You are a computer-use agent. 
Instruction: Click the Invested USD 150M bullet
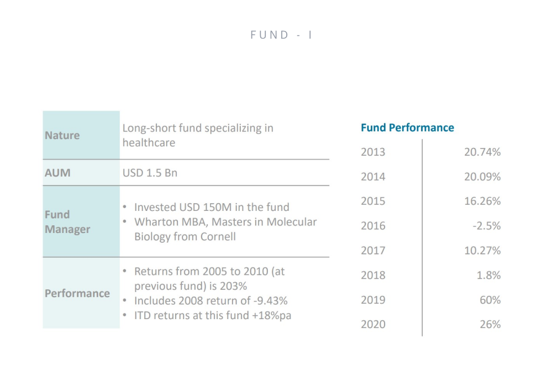pos(212,207)
